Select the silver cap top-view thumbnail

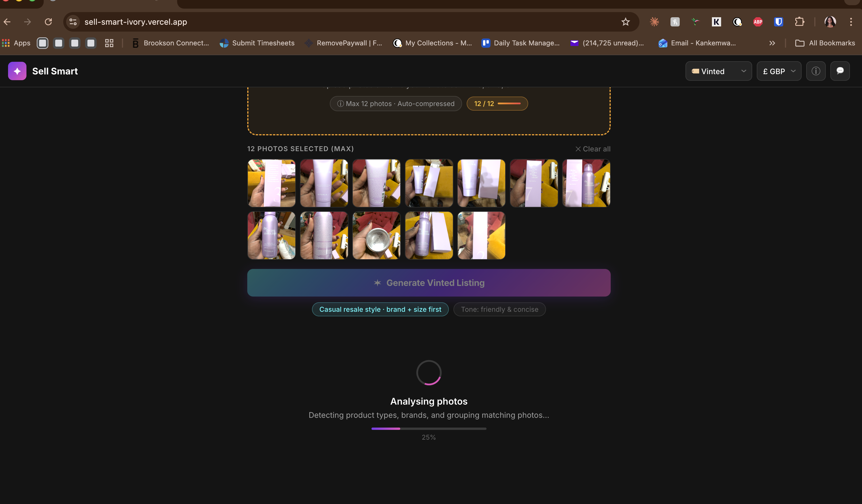(x=376, y=236)
